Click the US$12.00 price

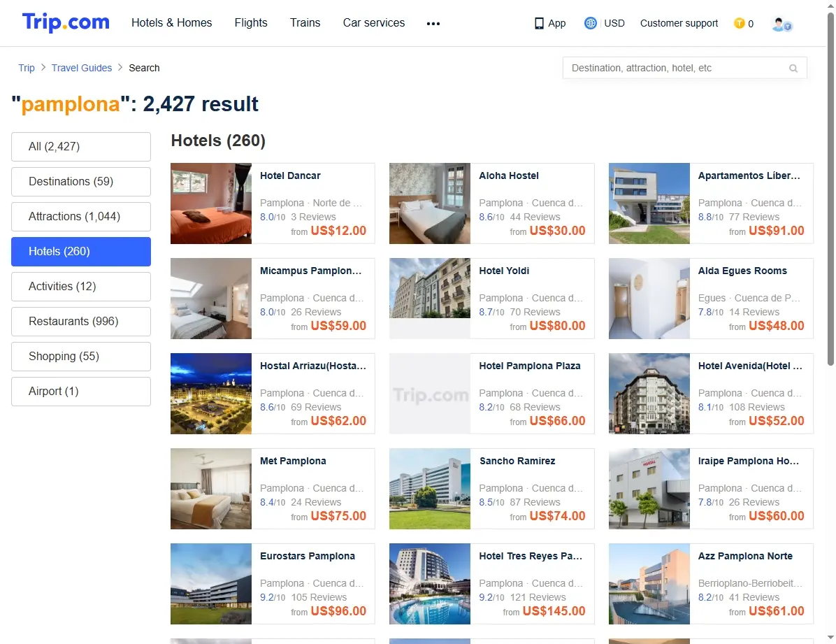[x=338, y=231]
